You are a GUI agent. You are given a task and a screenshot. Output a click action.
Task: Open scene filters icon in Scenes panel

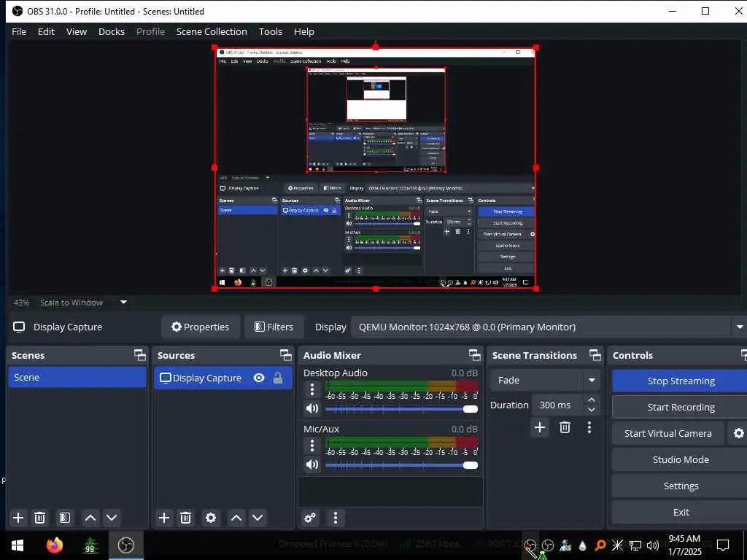coord(65,518)
